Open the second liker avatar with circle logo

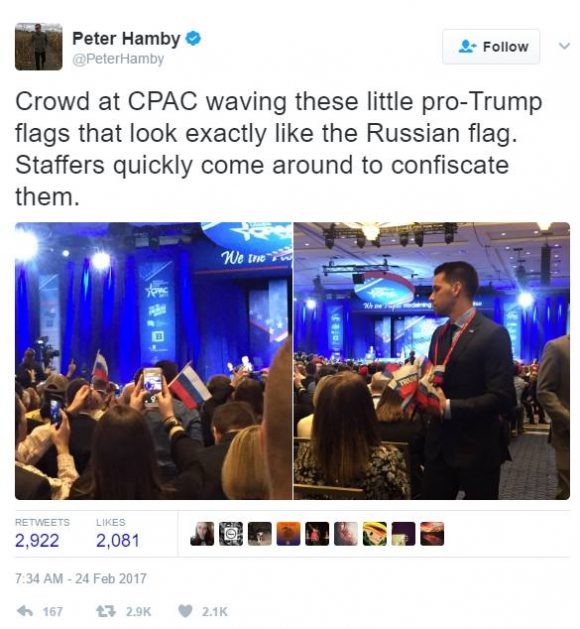tap(231, 534)
